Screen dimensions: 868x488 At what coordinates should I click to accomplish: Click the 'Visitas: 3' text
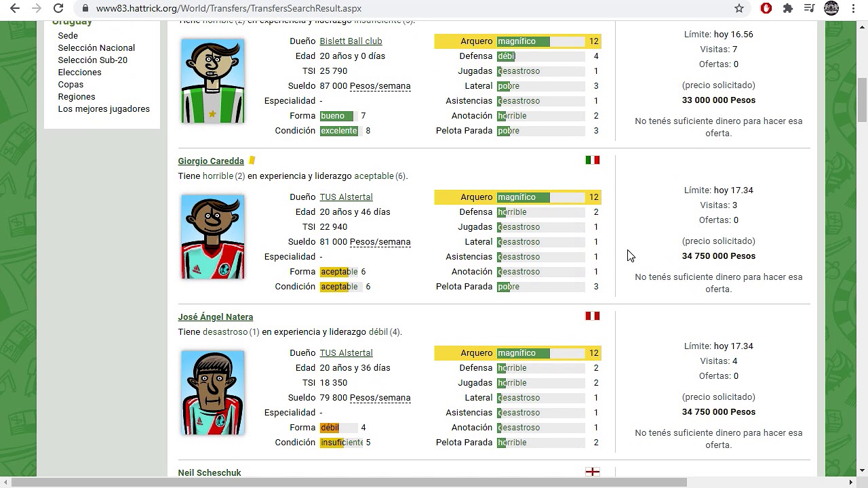pyautogui.click(x=719, y=205)
